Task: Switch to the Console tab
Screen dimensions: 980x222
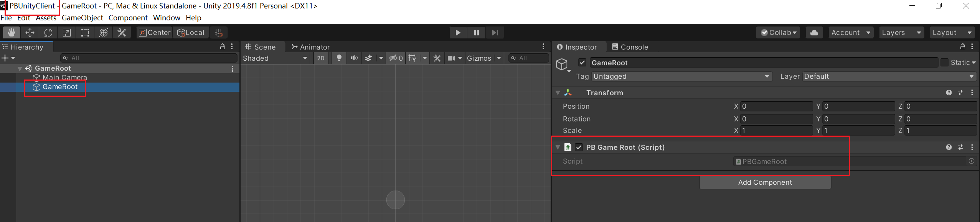Action: coord(630,47)
